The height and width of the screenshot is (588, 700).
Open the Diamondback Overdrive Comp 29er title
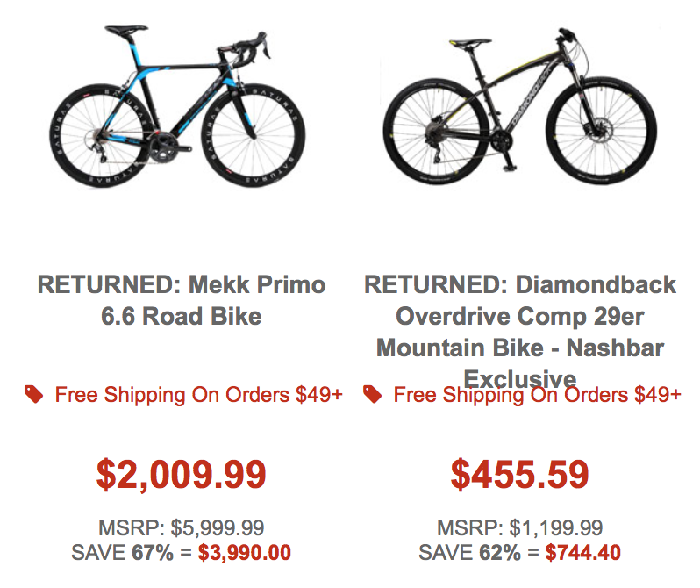click(x=520, y=332)
